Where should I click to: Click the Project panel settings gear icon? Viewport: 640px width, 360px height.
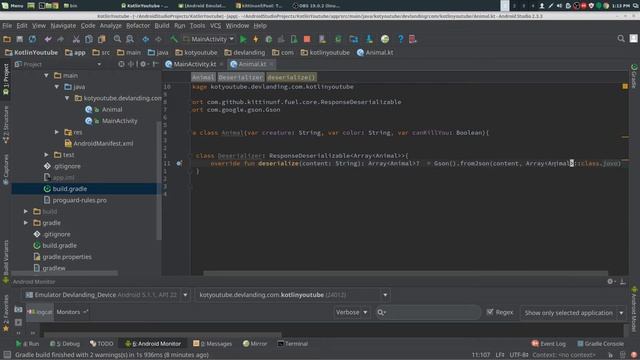[143, 64]
